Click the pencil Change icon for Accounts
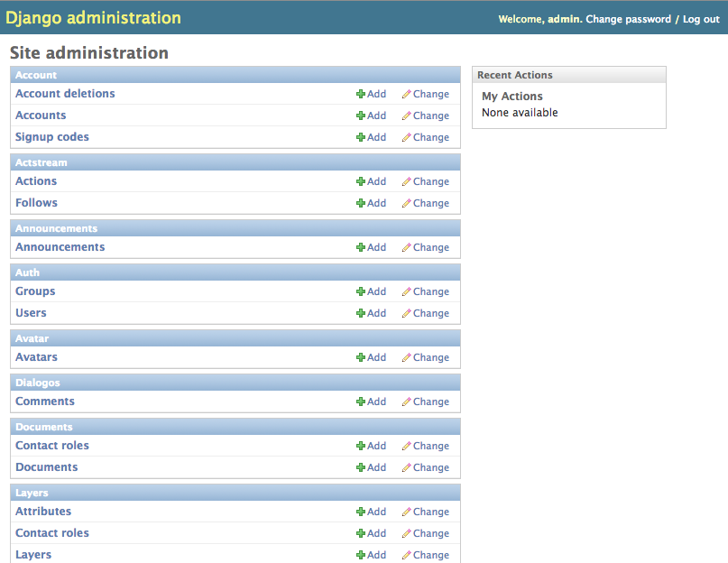 406,115
